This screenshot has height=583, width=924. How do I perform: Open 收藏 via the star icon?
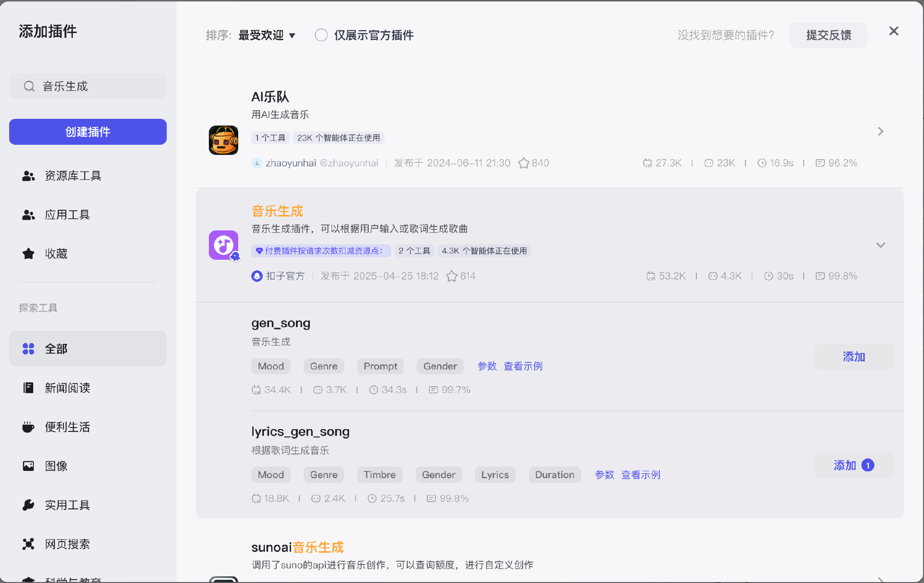pos(27,253)
